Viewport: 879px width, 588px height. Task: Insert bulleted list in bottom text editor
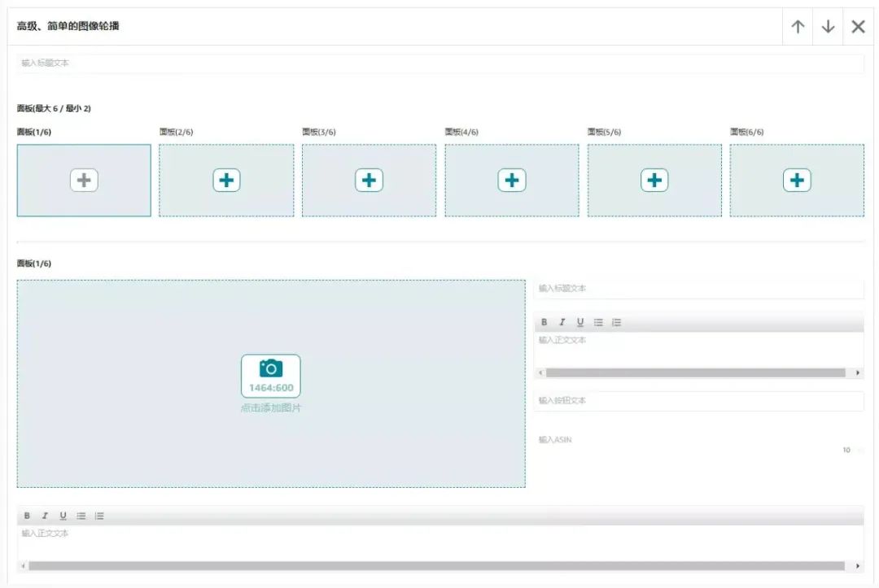(81, 516)
